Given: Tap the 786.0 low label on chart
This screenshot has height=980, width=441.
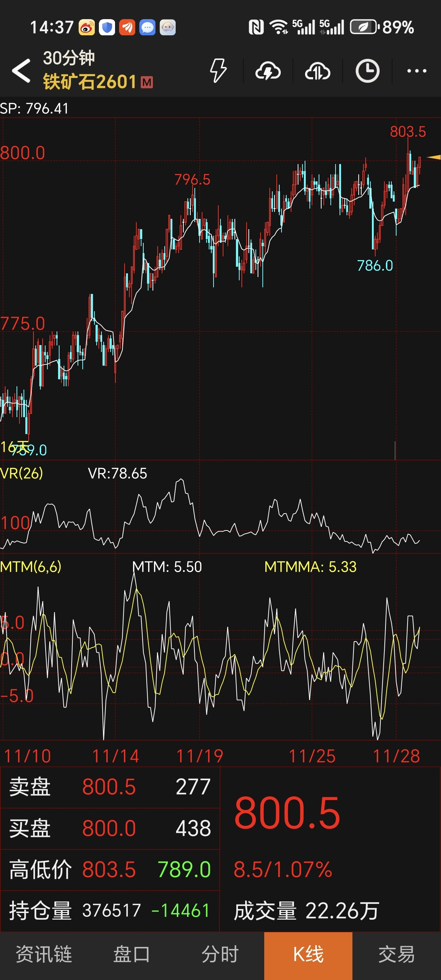Looking at the screenshot, I should coord(375,266).
